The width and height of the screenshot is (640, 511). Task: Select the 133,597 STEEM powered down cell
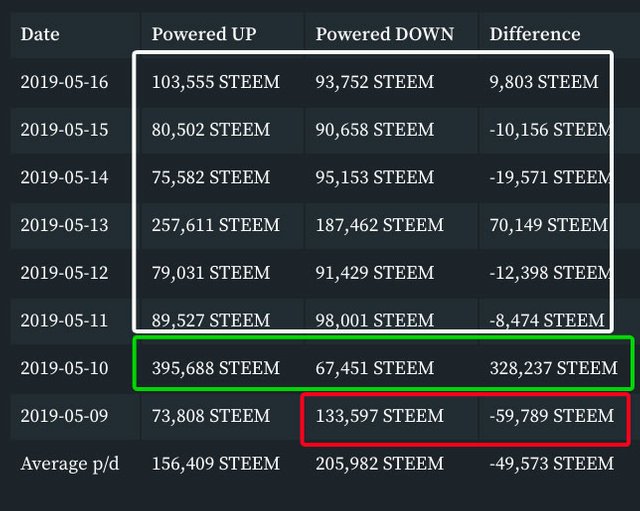[x=379, y=416]
